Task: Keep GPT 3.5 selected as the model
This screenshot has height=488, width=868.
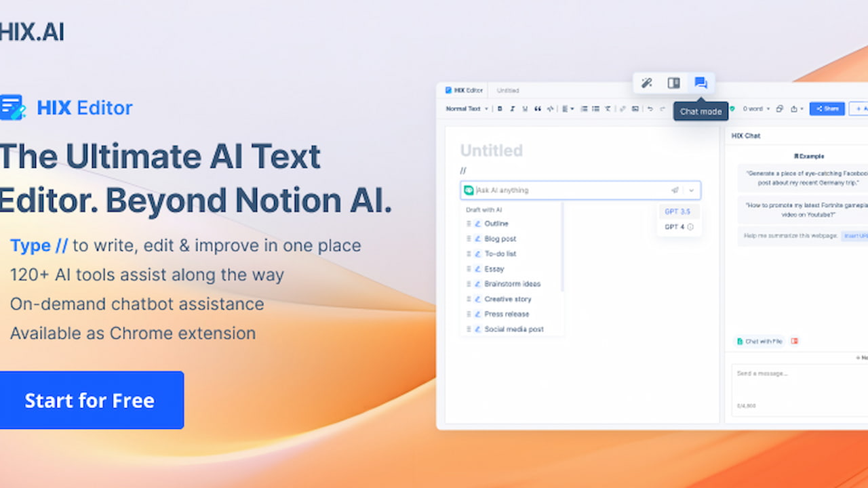Action: (x=677, y=211)
